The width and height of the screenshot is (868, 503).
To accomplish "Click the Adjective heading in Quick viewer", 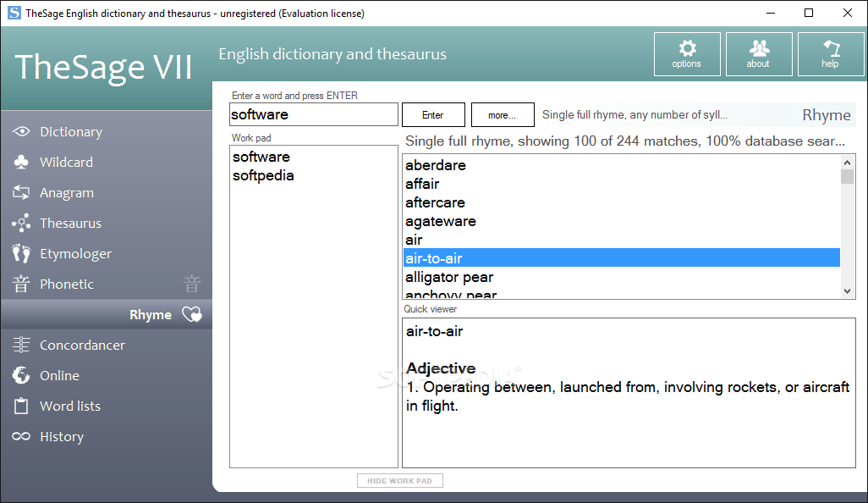I will (x=441, y=368).
